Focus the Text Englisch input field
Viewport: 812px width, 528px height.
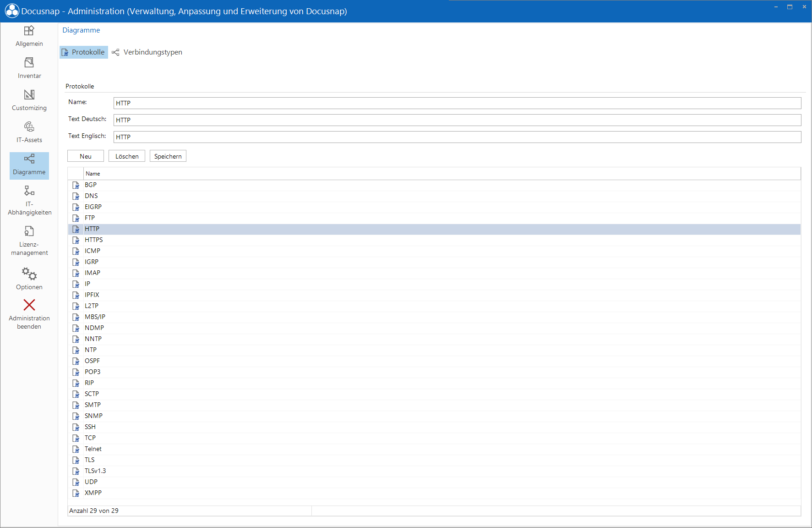click(x=457, y=137)
